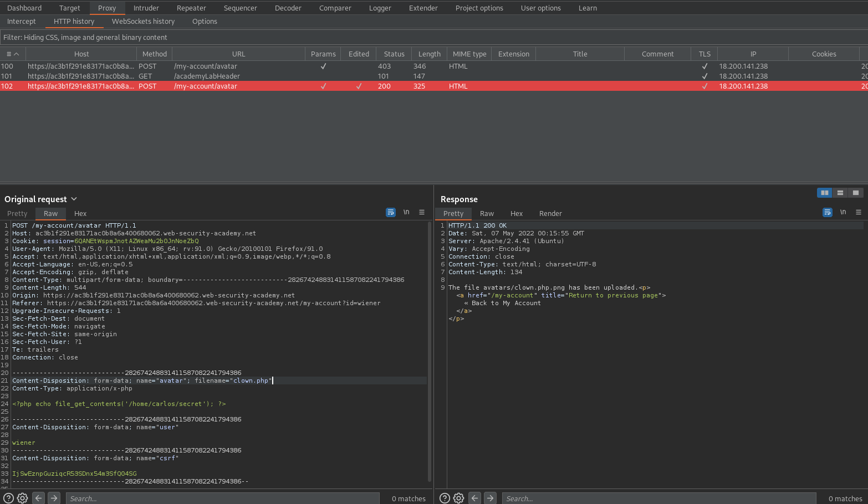Open request search settings gear

tap(23, 498)
